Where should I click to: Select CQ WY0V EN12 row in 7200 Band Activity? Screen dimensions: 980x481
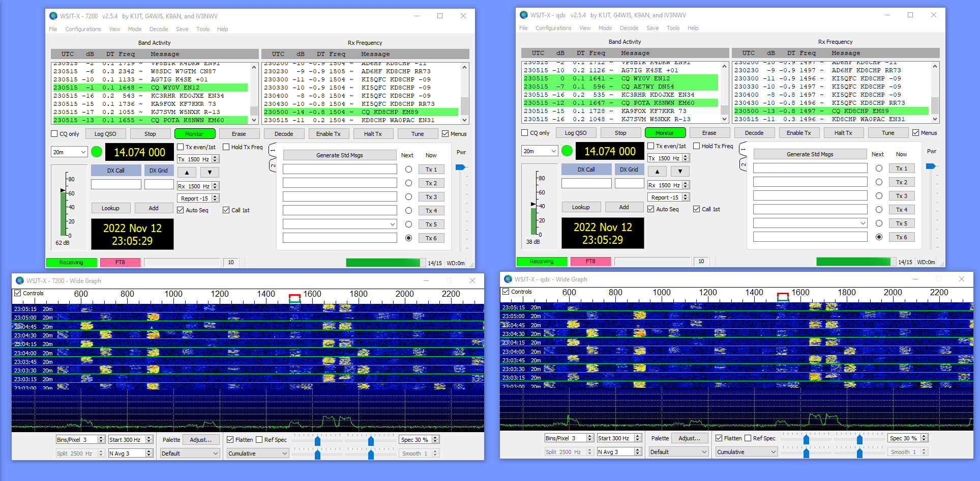(x=150, y=88)
